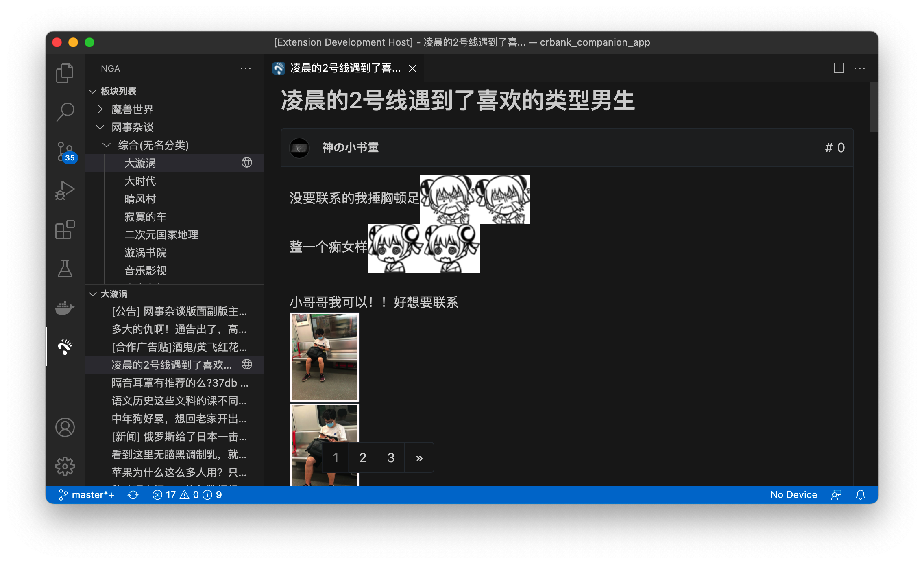Open Source Control with 35 changes
Screen dimensions: 924x564
[65, 151]
